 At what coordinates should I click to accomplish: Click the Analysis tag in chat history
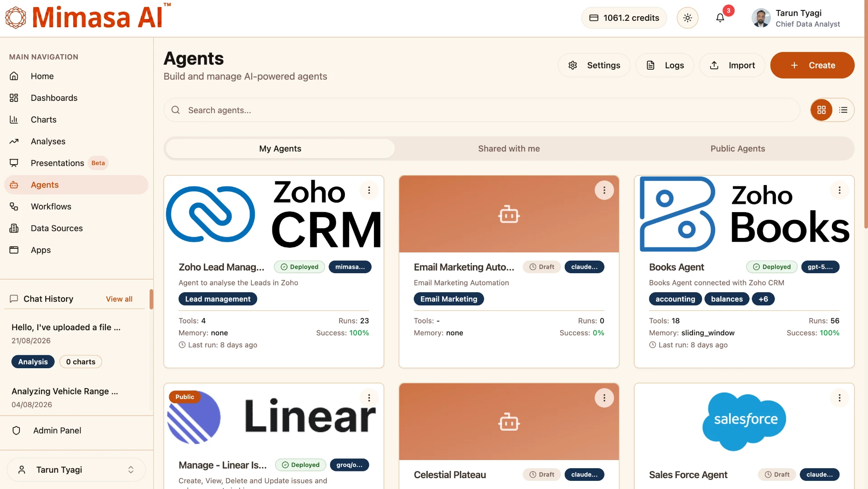click(x=33, y=361)
